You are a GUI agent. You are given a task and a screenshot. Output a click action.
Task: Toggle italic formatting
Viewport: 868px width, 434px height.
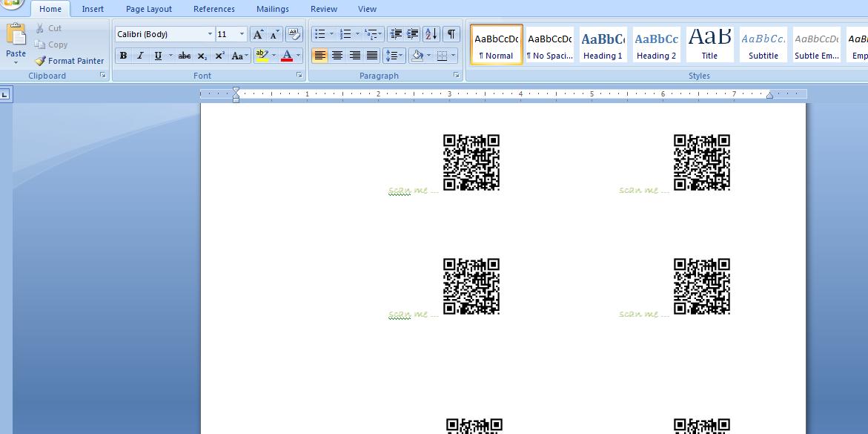[140, 56]
